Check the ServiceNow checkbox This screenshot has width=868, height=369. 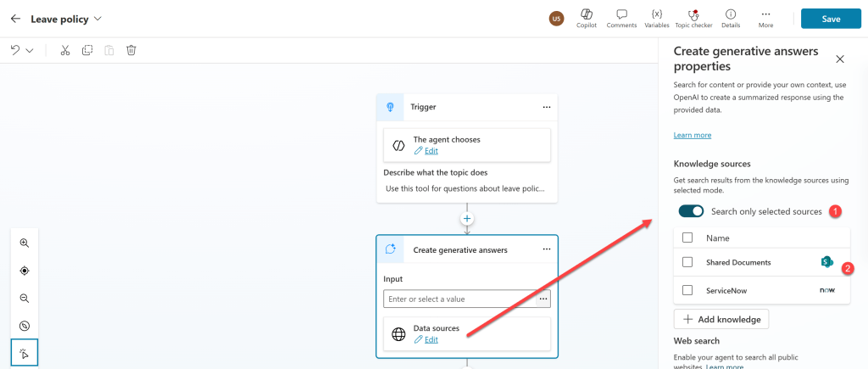click(x=687, y=290)
